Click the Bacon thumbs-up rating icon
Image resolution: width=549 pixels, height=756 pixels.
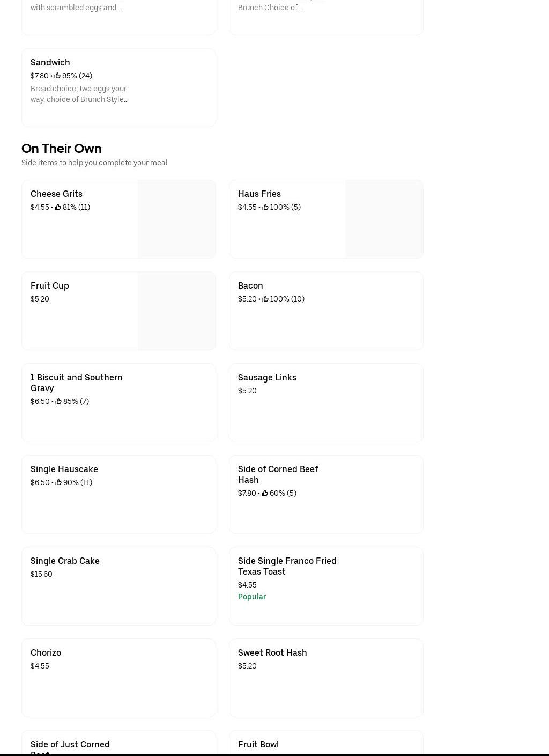click(265, 299)
